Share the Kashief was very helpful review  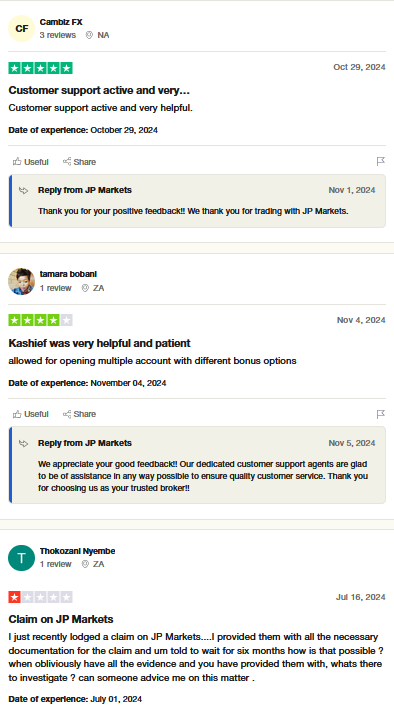pyautogui.click(x=79, y=414)
